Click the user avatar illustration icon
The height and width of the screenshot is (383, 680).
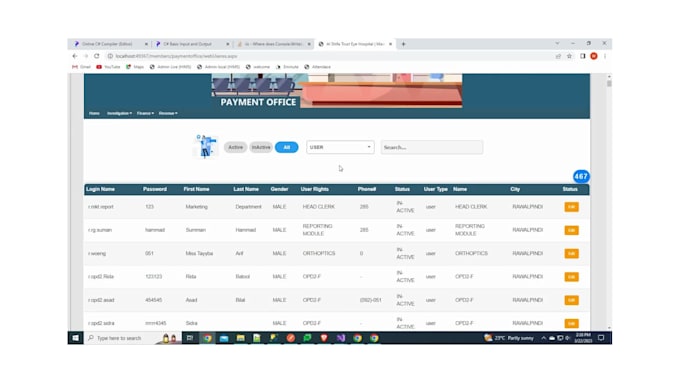(206, 146)
